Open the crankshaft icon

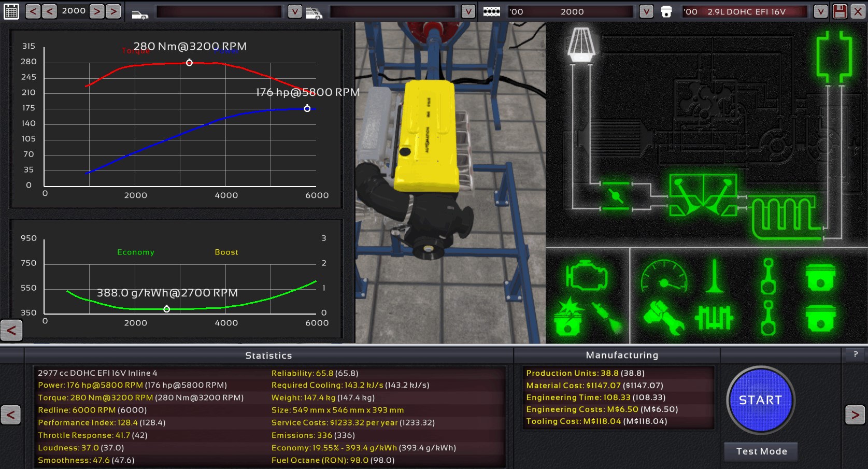[714, 317]
